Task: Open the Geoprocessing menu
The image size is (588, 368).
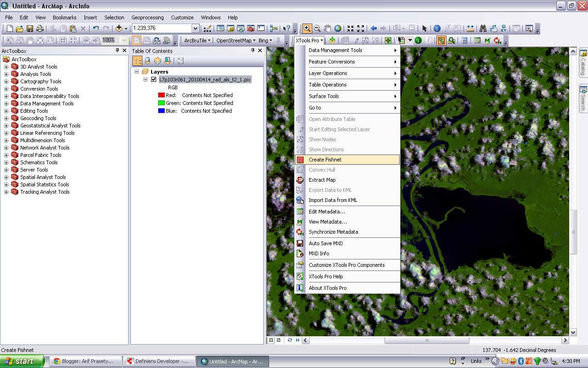Action: click(x=147, y=17)
